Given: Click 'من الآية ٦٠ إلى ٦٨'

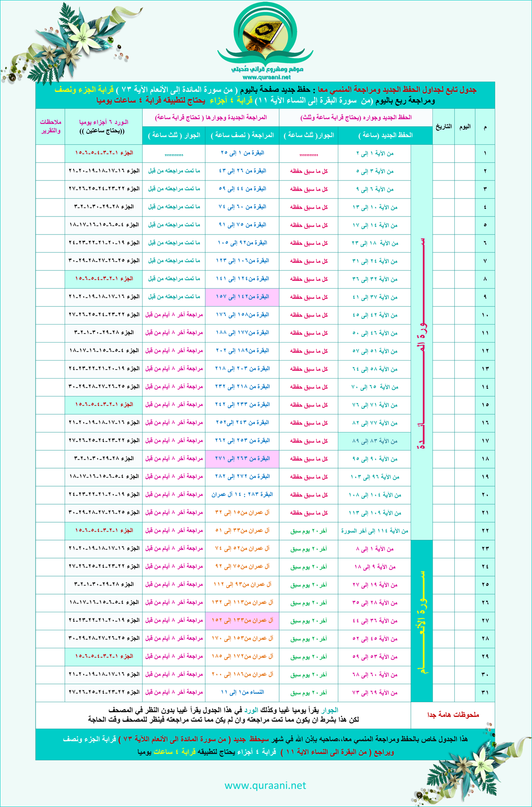Looking at the screenshot, I should (x=375, y=674).
